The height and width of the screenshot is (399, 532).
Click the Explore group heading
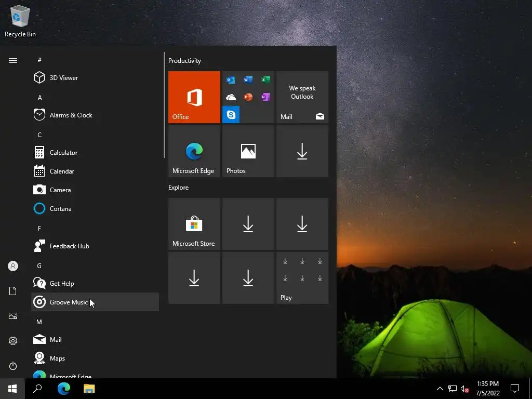(179, 187)
